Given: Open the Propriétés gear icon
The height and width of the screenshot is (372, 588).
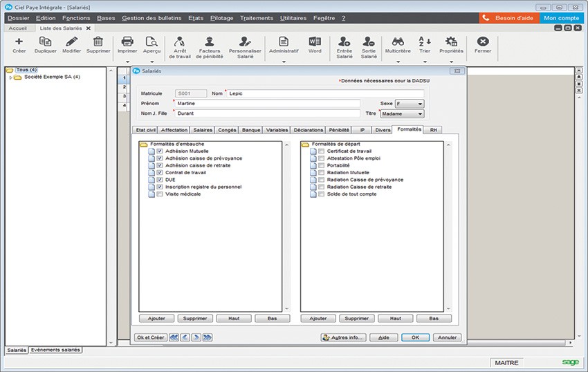Looking at the screenshot, I should [451, 41].
